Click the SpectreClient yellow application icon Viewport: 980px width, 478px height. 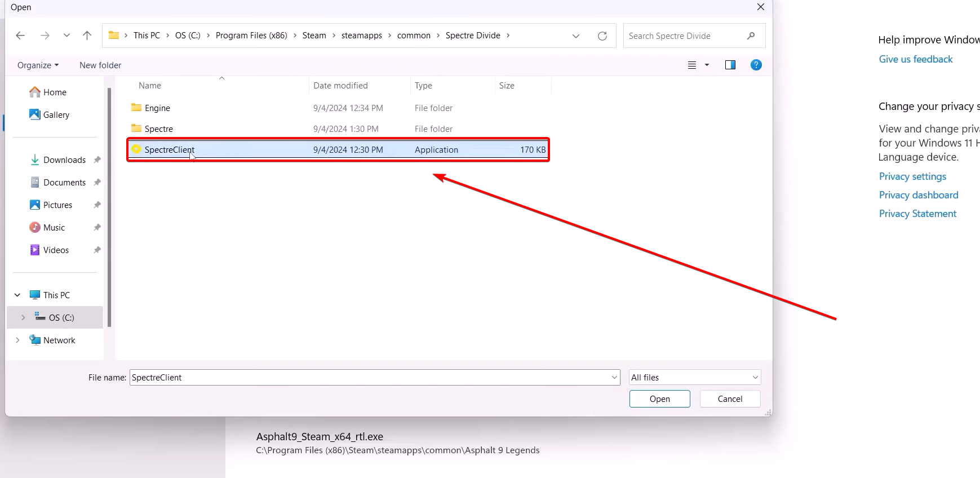tap(136, 149)
